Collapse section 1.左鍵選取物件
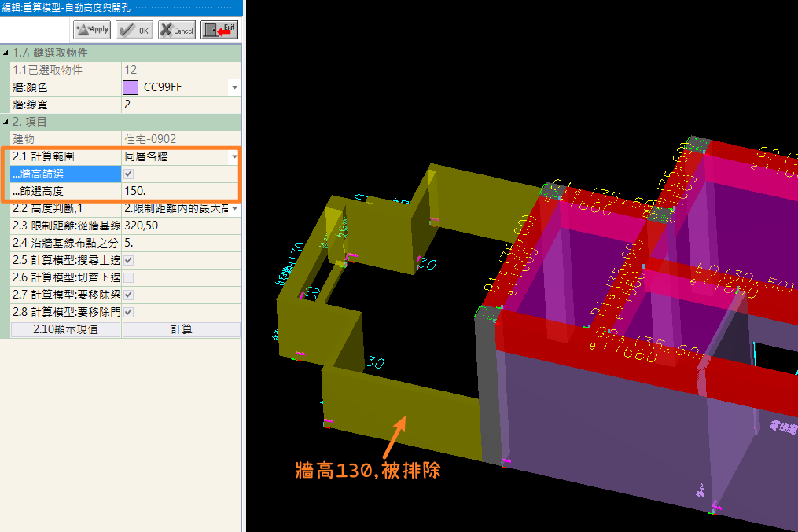 click(7, 53)
